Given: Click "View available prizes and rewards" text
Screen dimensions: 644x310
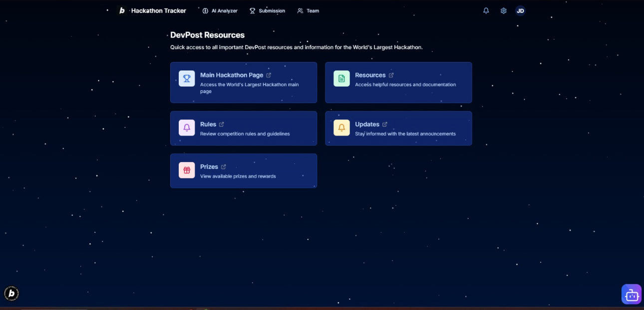Looking at the screenshot, I should [238, 176].
